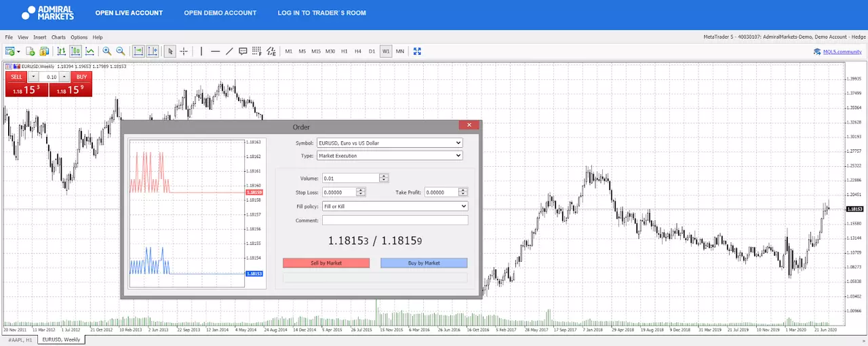
Task: Click the 0.10 one-click volume field
Action: tap(49, 77)
